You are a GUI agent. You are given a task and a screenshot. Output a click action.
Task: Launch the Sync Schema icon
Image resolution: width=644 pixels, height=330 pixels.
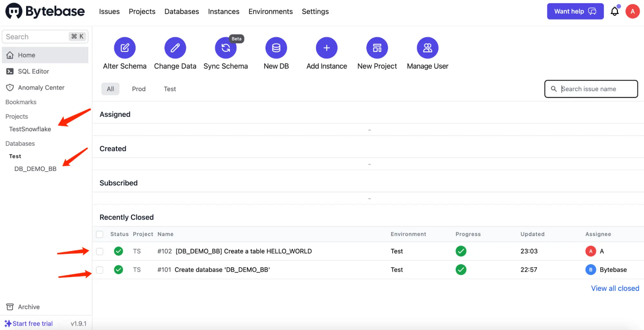[x=226, y=48]
